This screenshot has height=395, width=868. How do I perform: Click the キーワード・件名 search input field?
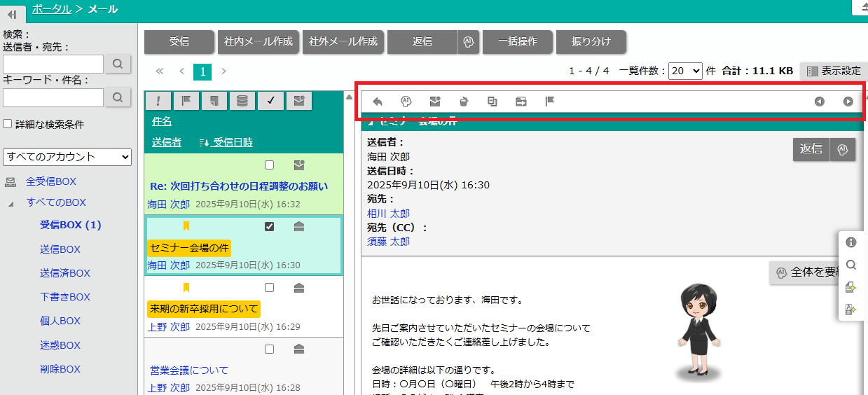coord(53,97)
